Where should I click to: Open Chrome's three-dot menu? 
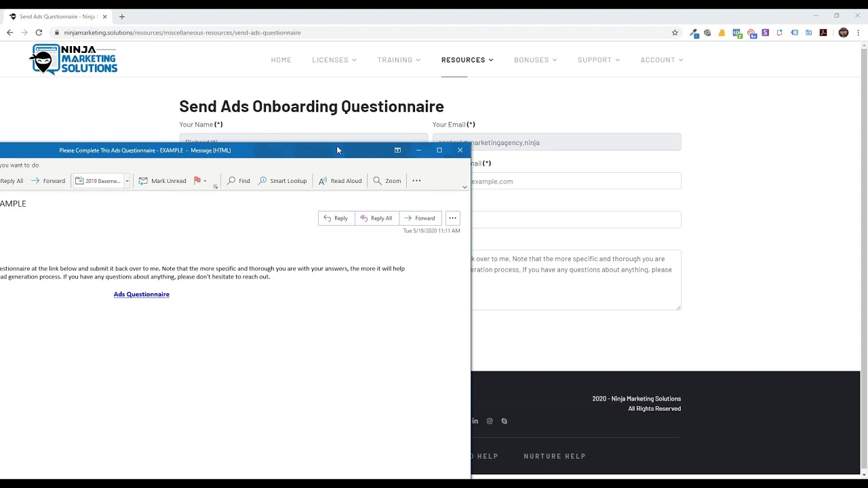[858, 33]
